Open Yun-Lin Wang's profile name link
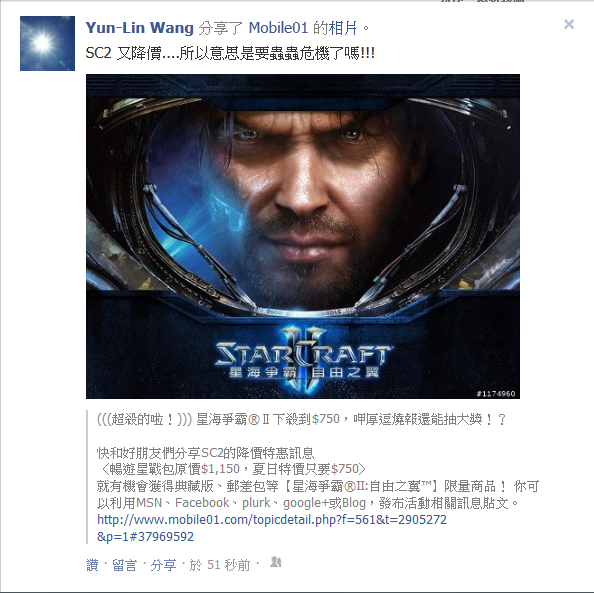The image size is (594, 593). click(x=139, y=28)
